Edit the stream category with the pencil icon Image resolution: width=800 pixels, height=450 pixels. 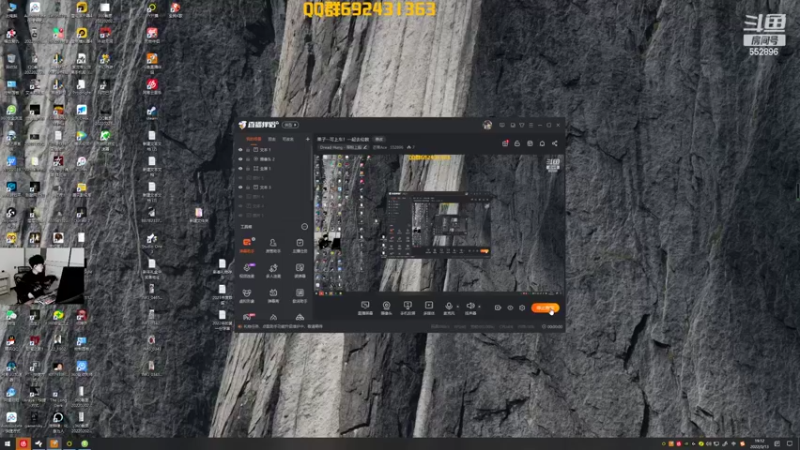click(365, 147)
